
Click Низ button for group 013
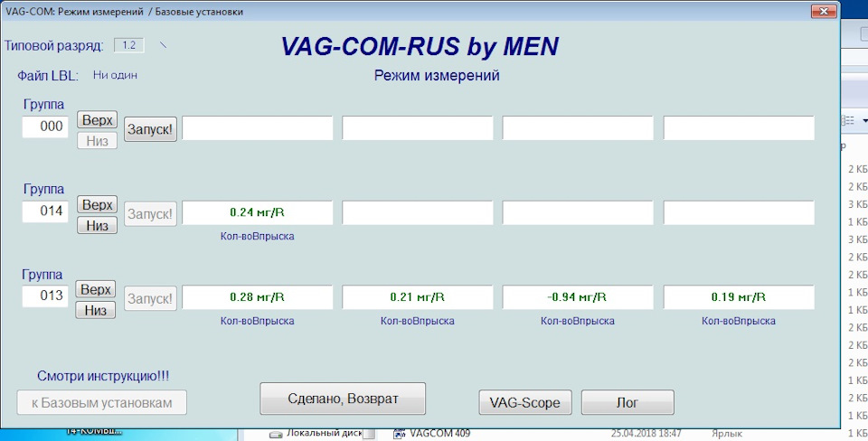95,310
